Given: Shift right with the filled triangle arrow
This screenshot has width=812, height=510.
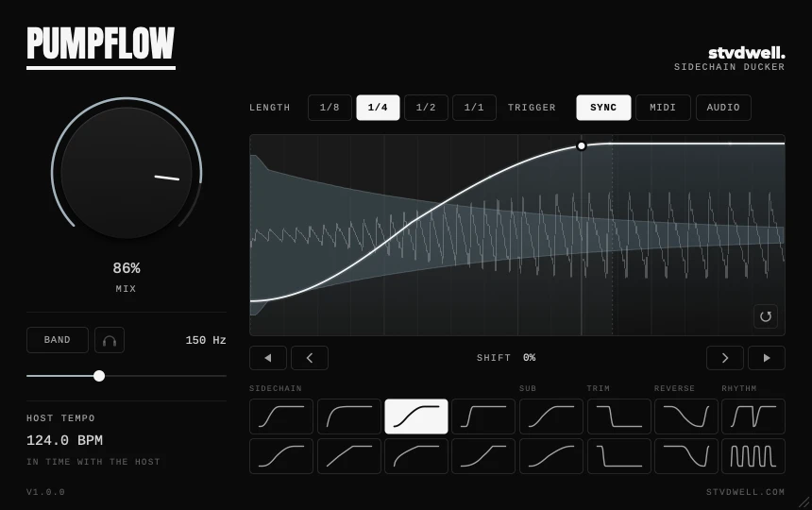Looking at the screenshot, I should 767,358.
